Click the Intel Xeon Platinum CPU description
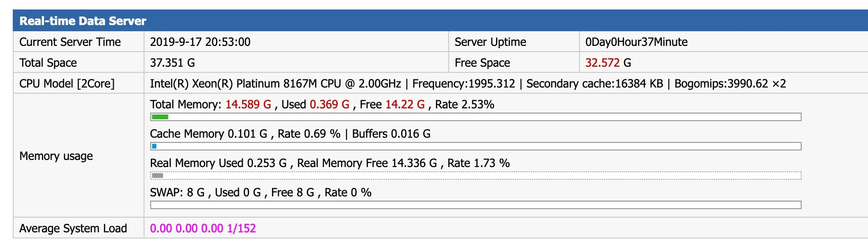Screen dimensions: 868x247 click(x=468, y=84)
